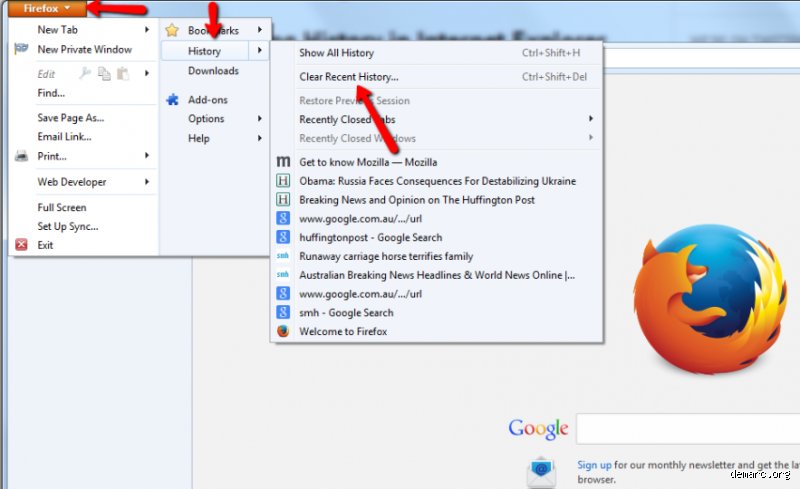Expand the Edit row submenu arrow

147,74
